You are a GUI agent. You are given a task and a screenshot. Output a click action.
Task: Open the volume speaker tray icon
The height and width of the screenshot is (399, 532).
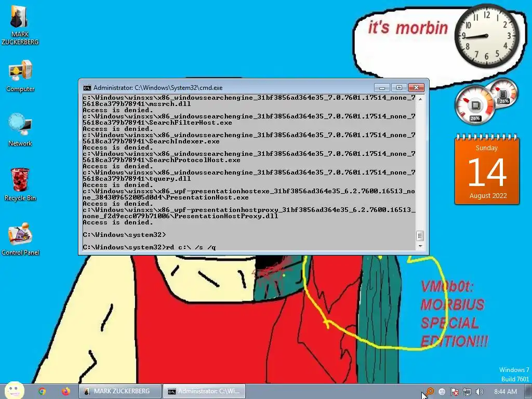click(x=479, y=392)
